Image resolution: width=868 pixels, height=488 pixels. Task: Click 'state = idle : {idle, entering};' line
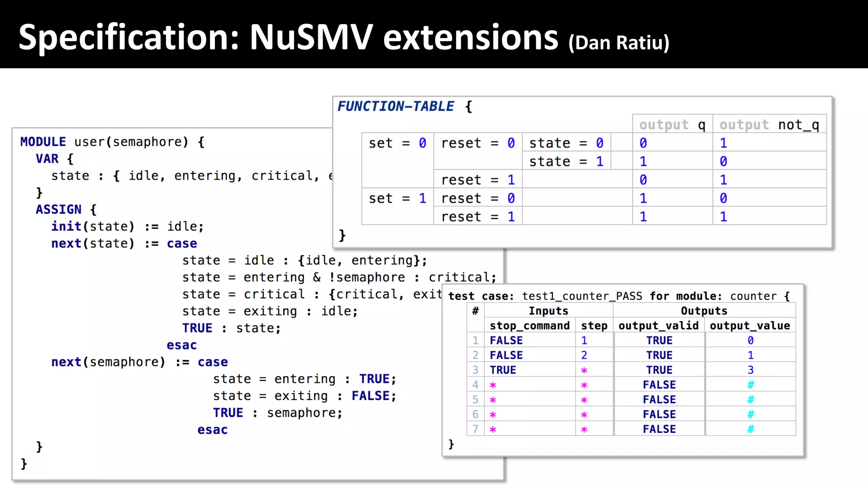(x=305, y=261)
